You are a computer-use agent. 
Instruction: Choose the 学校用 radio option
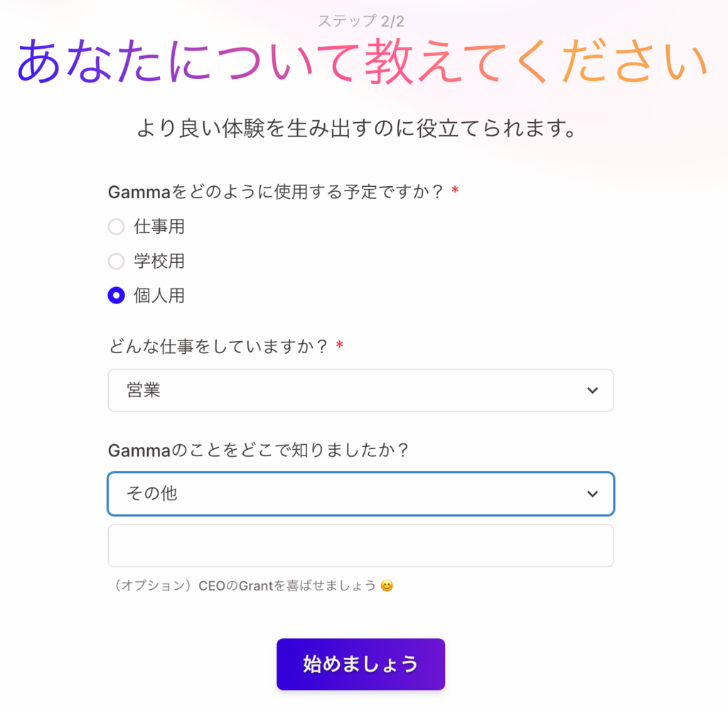116,261
